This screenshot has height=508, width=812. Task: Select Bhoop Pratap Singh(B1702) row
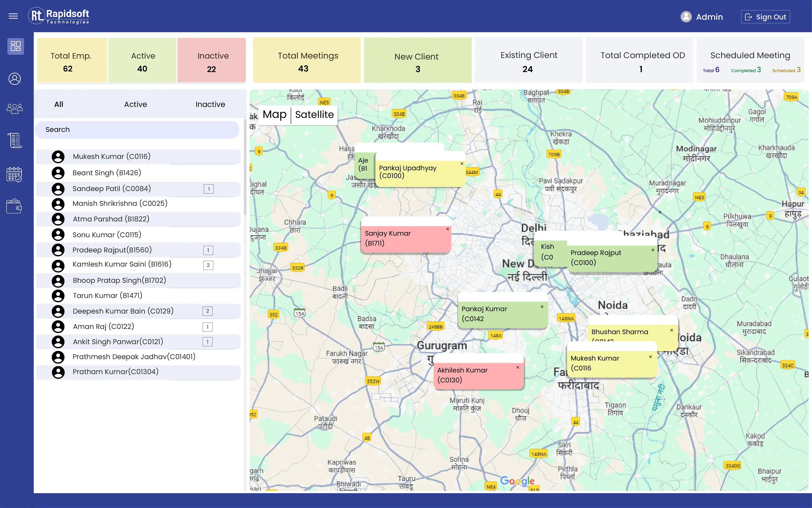click(138, 281)
